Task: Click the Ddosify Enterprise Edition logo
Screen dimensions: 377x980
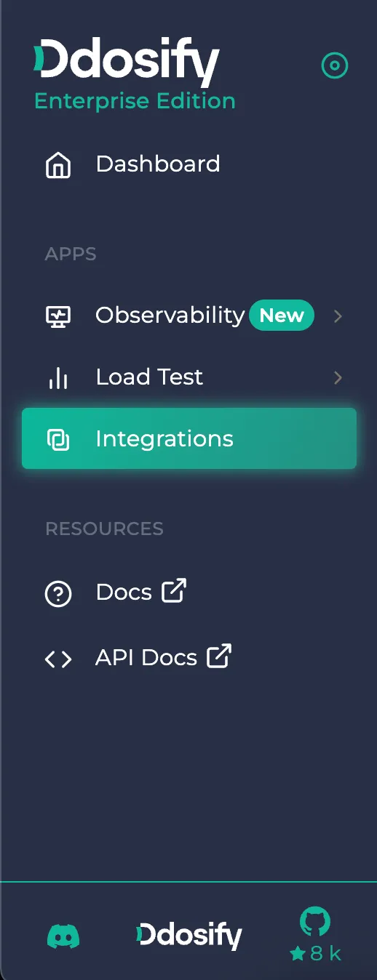Action: coord(135,76)
